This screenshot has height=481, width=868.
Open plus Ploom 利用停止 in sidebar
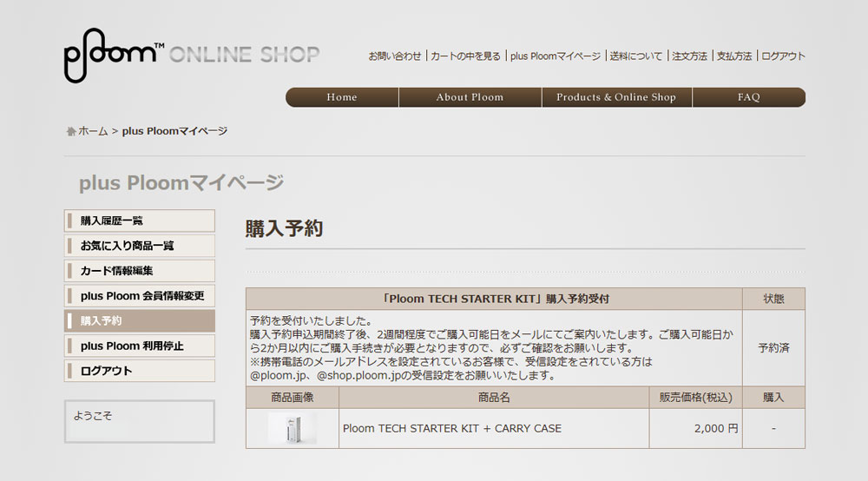pos(140,346)
